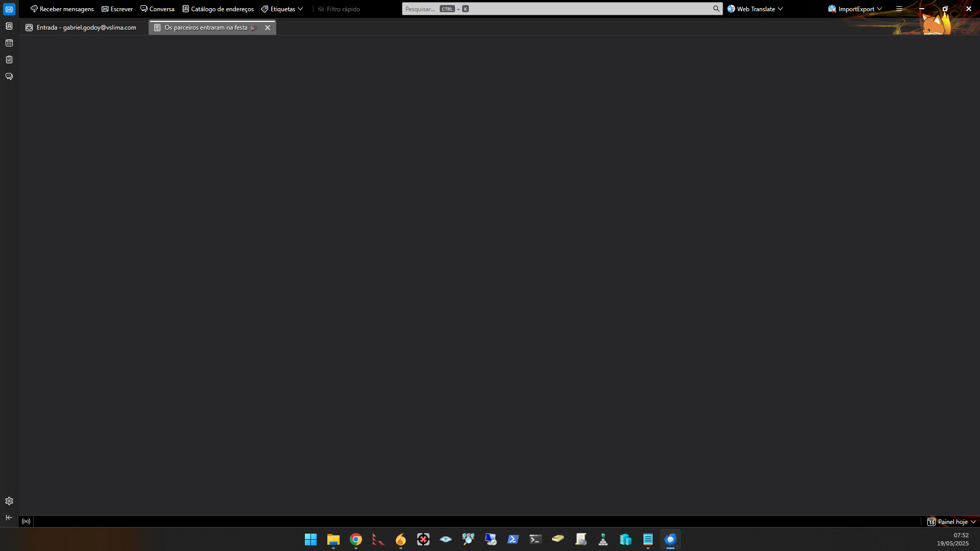The width and height of the screenshot is (980, 551).
Task: Open the fish-shaped app in taskbar
Action: tap(446, 540)
